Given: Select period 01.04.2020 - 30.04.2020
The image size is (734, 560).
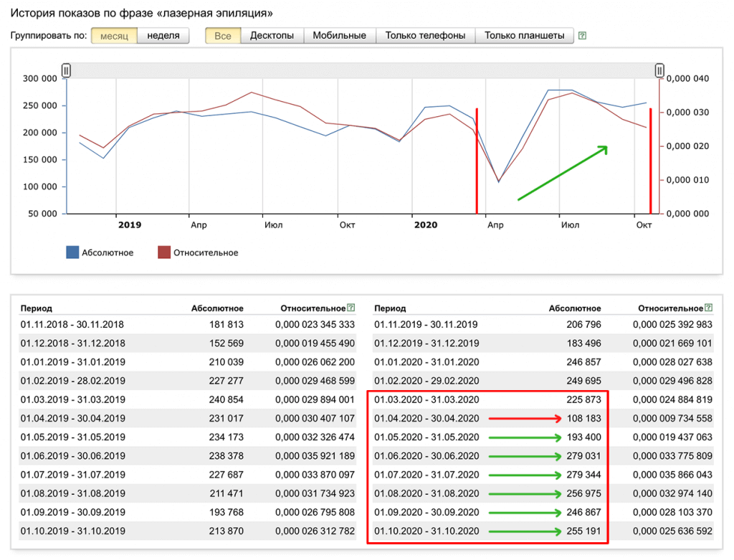Looking at the screenshot, I should click(x=426, y=418).
